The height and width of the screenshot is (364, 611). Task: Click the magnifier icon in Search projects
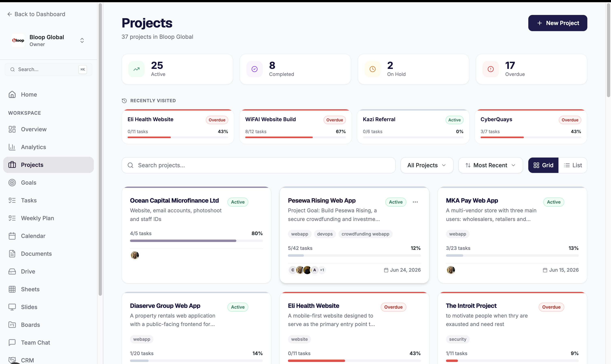(x=130, y=165)
